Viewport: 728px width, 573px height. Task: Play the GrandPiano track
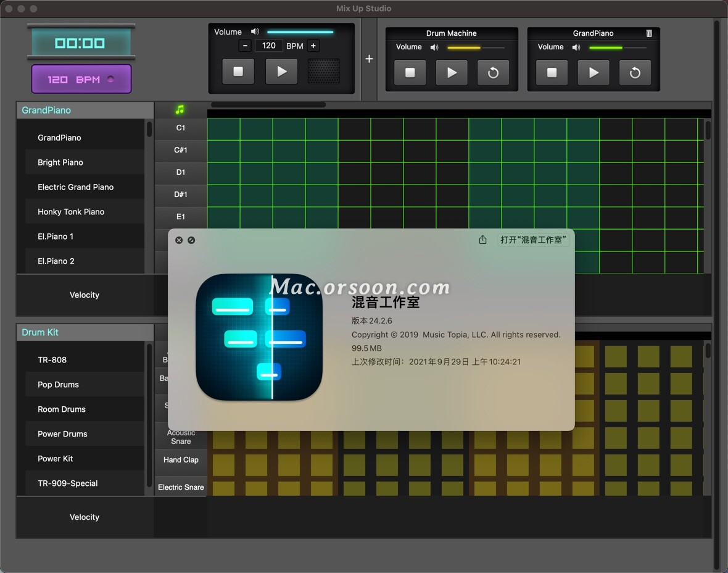(594, 72)
